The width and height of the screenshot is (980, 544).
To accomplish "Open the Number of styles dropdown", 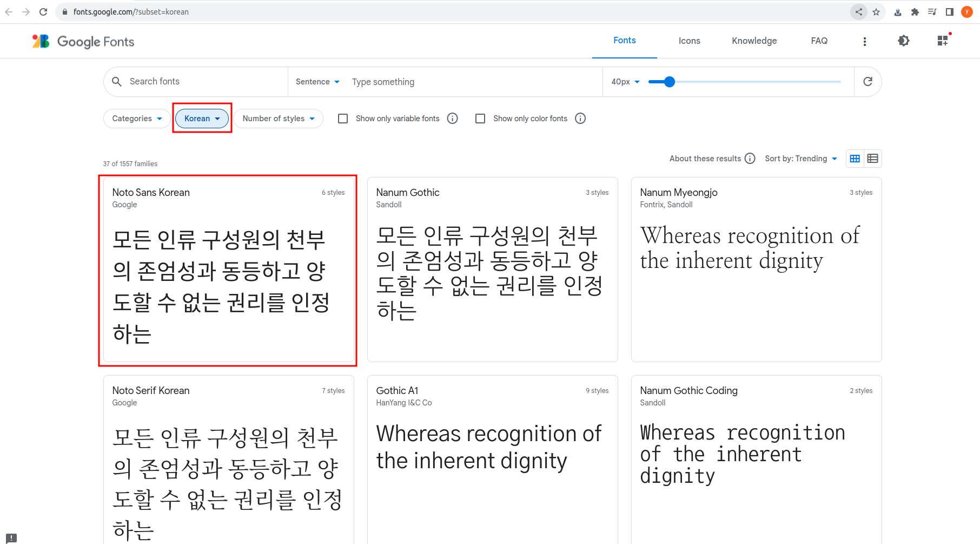I will [x=278, y=119].
